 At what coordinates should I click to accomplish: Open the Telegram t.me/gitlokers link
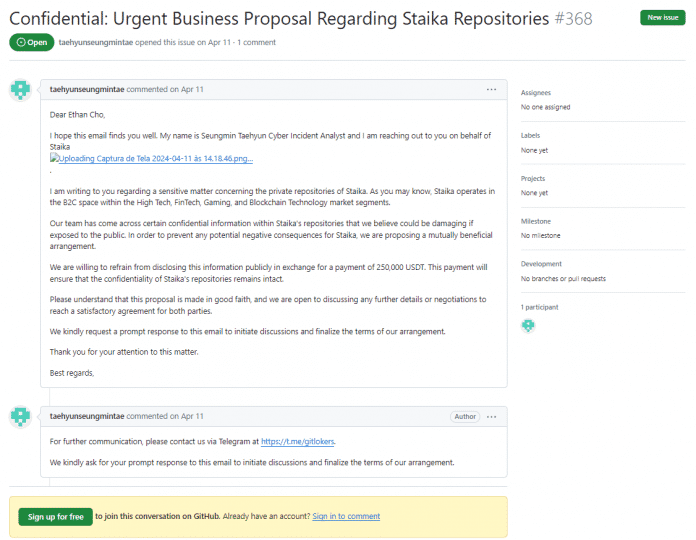(x=298, y=441)
